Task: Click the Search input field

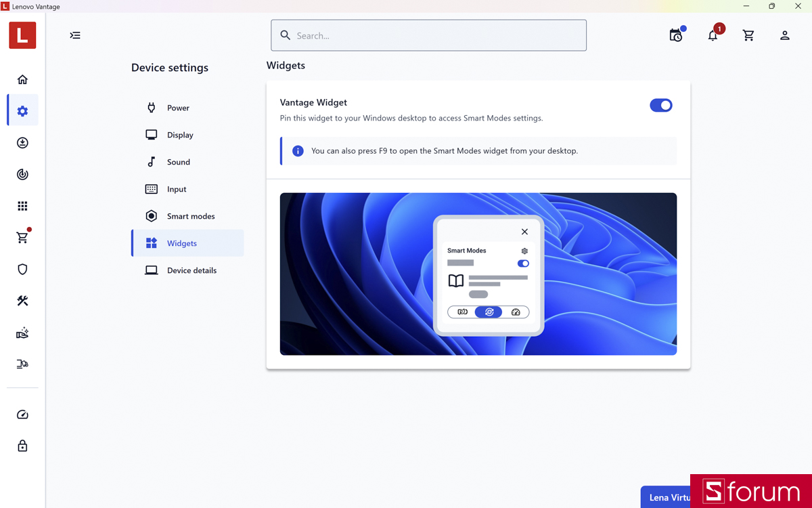Action: pyautogui.click(x=429, y=35)
